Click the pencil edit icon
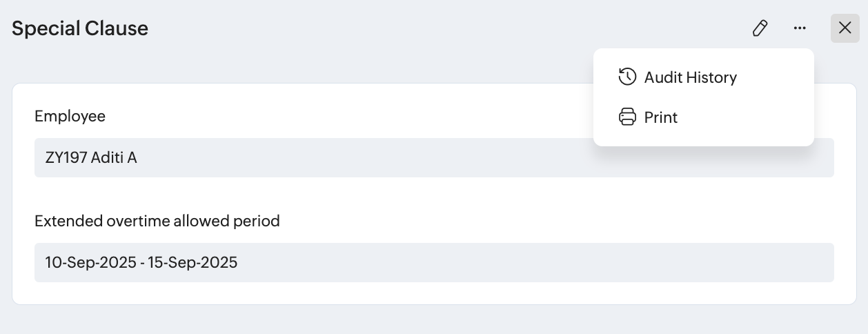 760,28
